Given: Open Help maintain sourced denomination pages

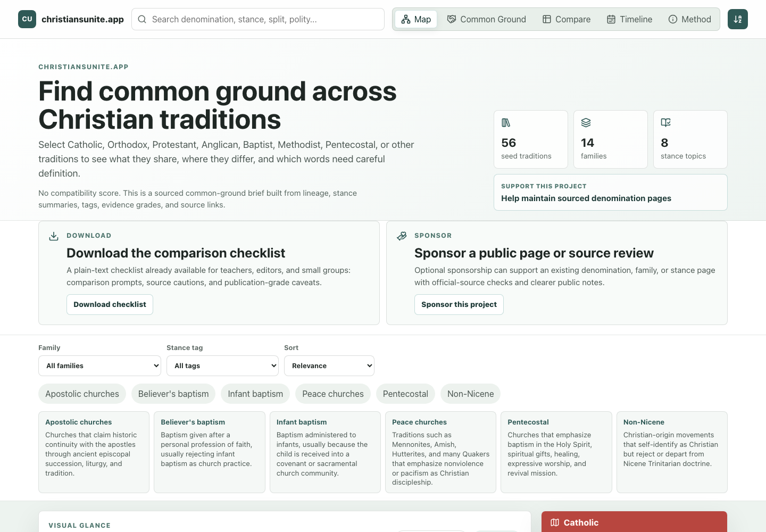Looking at the screenshot, I should point(611,193).
